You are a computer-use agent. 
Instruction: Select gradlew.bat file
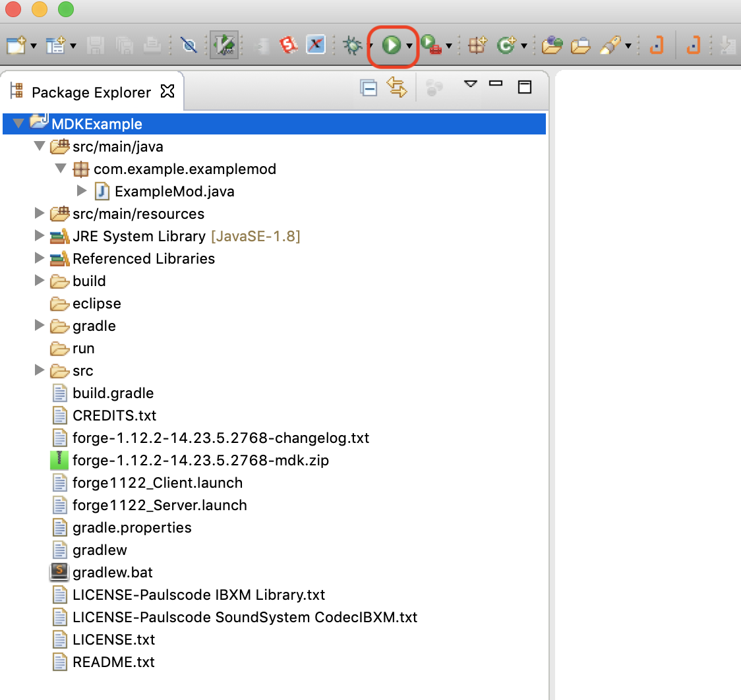coord(113,573)
